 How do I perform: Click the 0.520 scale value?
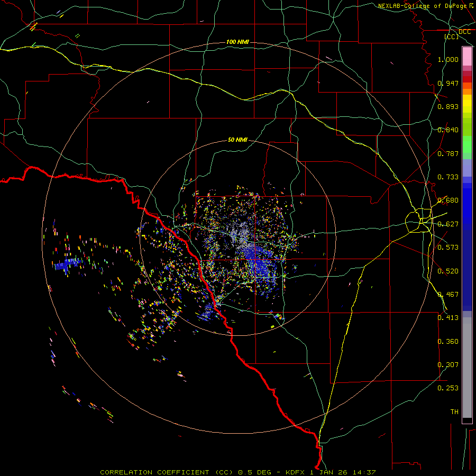click(x=448, y=271)
